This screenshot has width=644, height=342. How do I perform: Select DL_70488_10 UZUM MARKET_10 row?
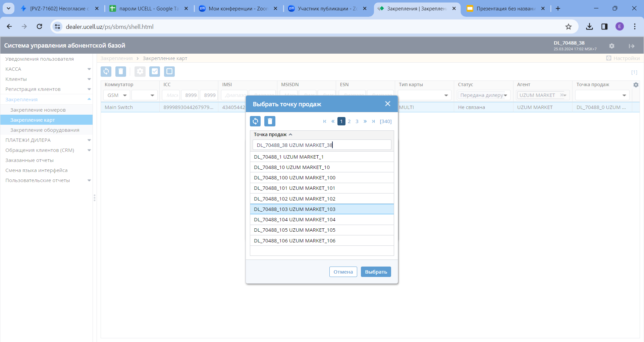[322, 167]
